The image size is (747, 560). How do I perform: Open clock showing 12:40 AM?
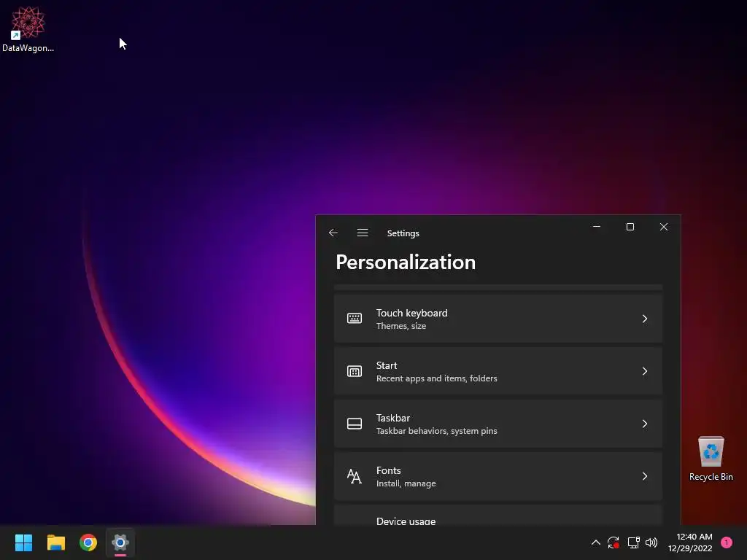(x=694, y=537)
